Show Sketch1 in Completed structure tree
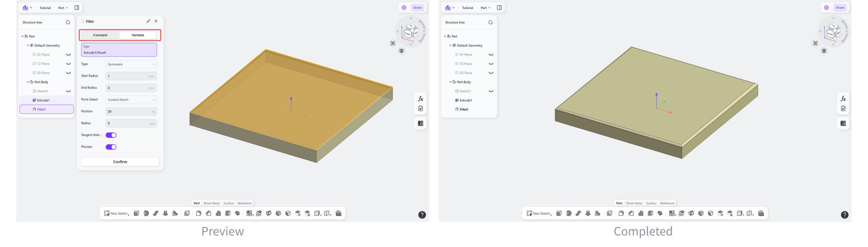This screenshot has width=868, height=247. tap(491, 91)
